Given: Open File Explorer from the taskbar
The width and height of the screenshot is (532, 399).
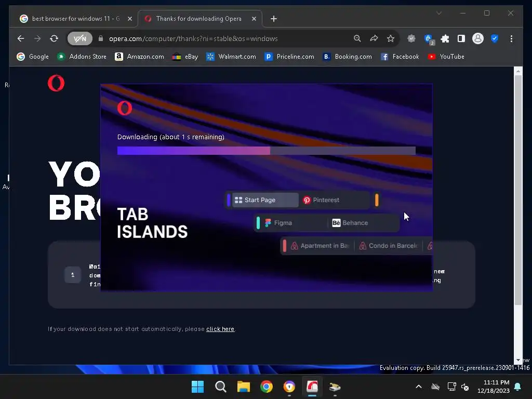Looking at the screenshot, I should (243, 387).
